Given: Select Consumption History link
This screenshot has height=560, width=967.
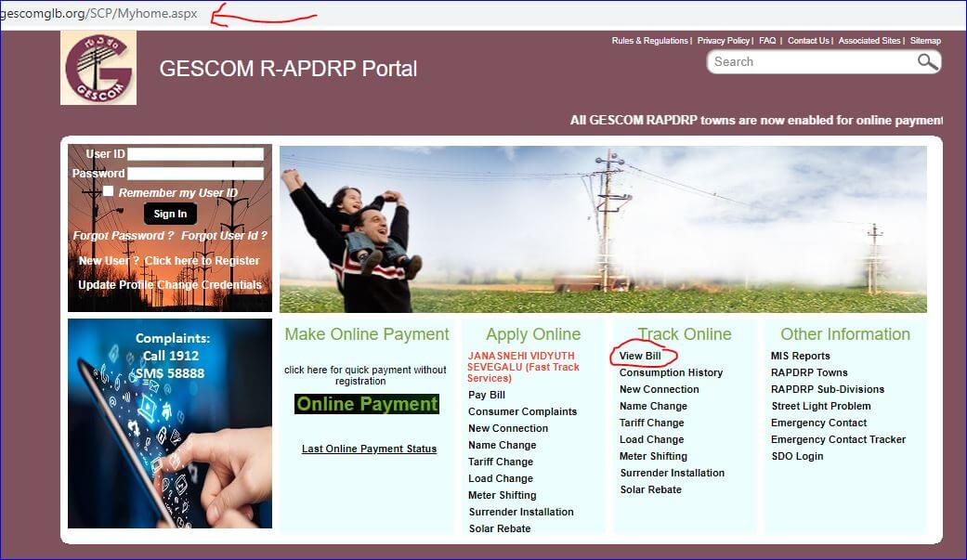Looking at the screenshot, I should [x=671, y=372].
